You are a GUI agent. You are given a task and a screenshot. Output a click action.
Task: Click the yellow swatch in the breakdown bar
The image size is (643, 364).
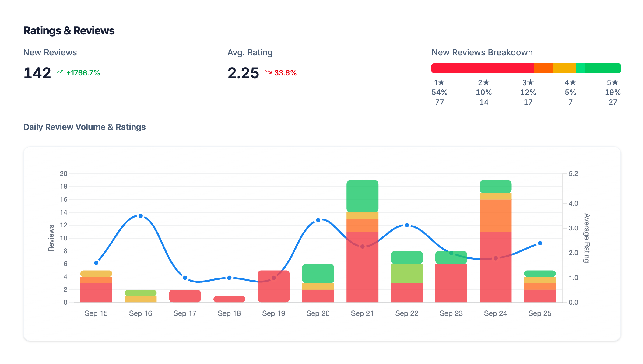point(565,68)
